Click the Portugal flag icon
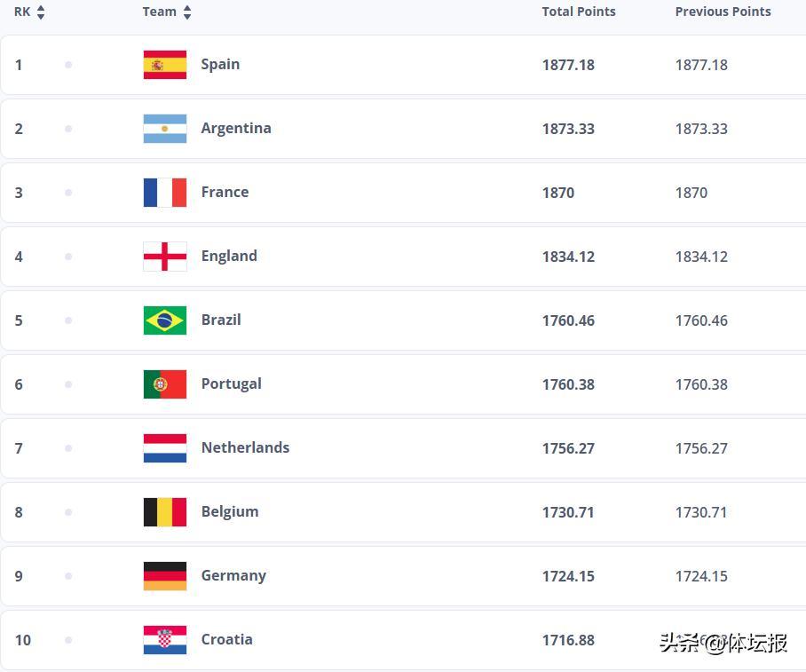Screen dimensions: 806x672 click(x=165, y=384)
